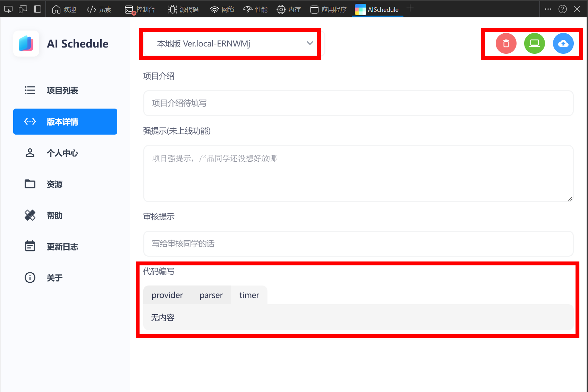Click the three-dots more options icon
588x392 pixels.
pos(548,10)
